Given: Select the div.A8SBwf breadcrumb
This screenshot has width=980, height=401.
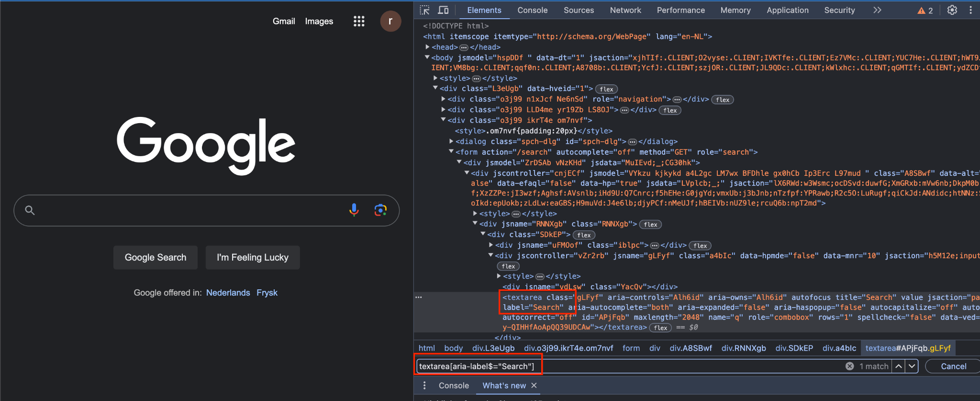Looking at the screenshot, I should (x=690, y=348).
